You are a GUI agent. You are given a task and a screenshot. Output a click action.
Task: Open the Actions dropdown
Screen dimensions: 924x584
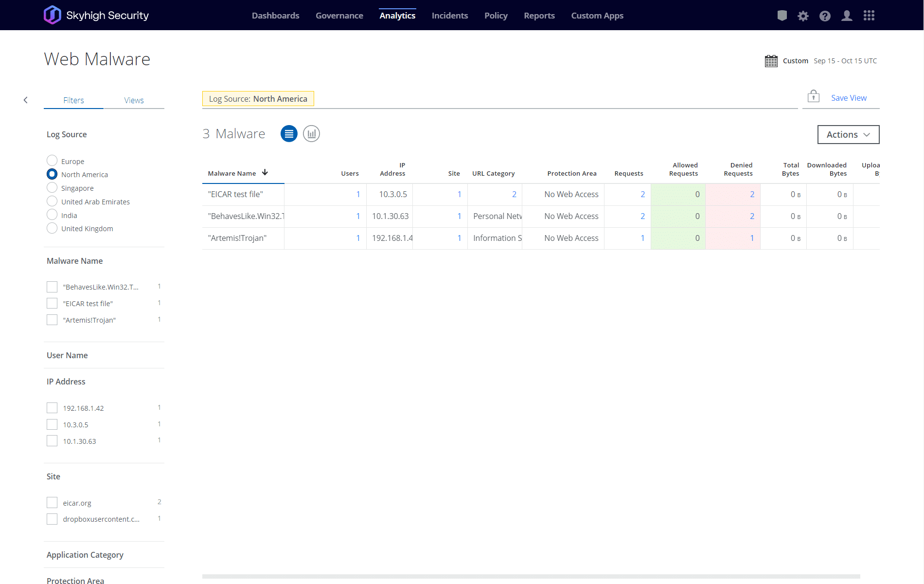pos(848,135)
